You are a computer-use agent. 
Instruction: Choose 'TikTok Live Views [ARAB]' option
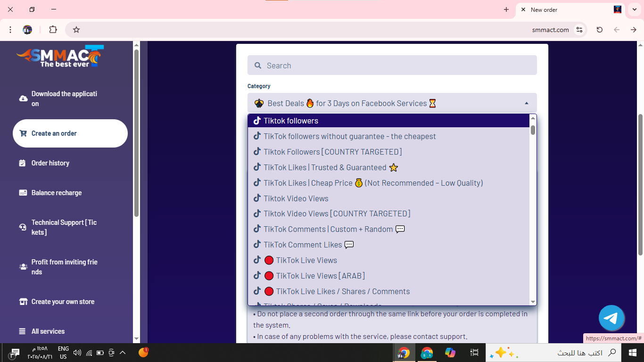pos(320,276)
